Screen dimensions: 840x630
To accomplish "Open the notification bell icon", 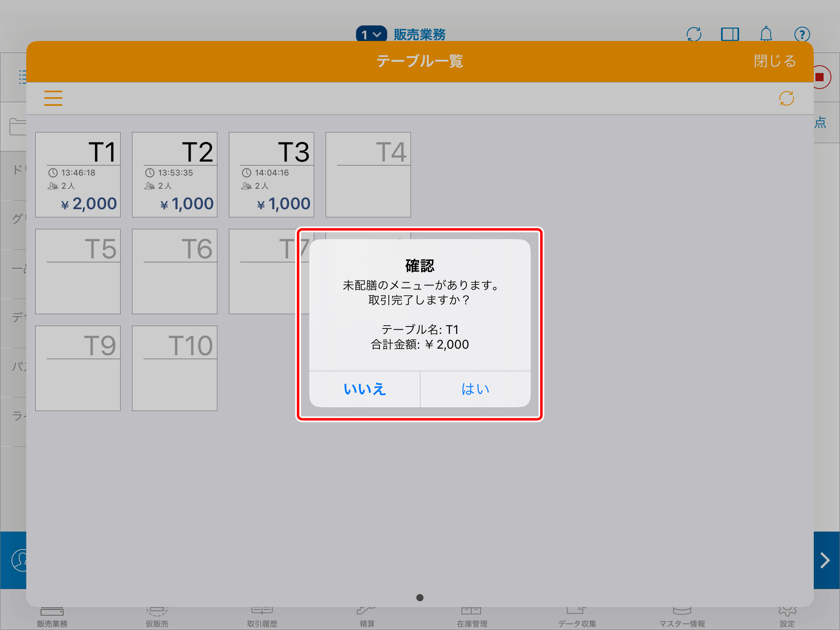I will pyautogui.click(x=766, y=34).
